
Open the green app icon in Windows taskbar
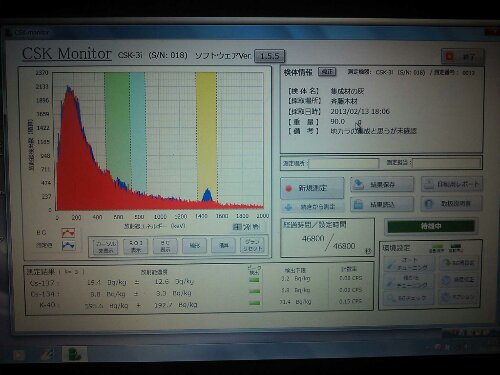tap(75, 354)
